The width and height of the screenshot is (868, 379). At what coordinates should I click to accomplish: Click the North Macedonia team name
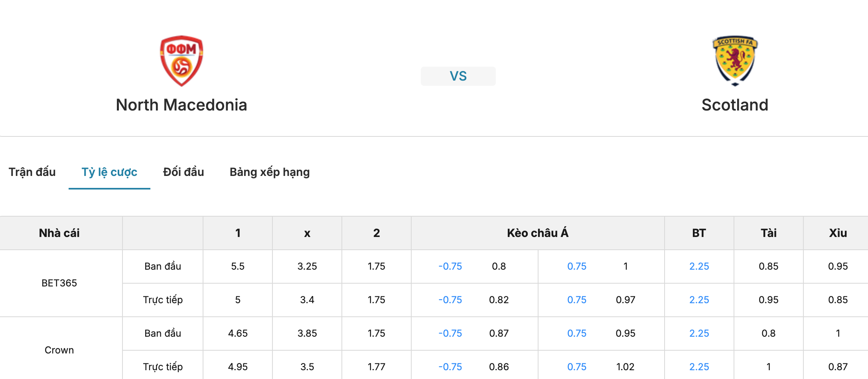[x=181, y=105]
